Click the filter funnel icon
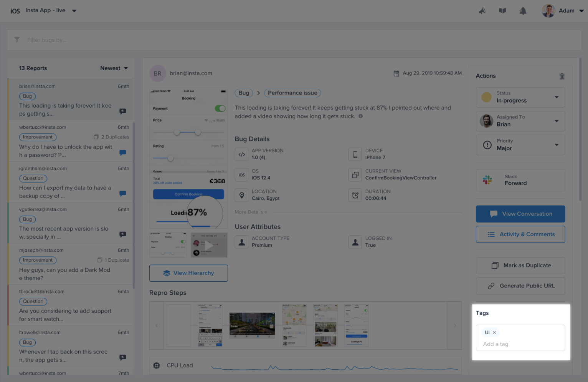 pyautogui.click(x=17, y=40)
